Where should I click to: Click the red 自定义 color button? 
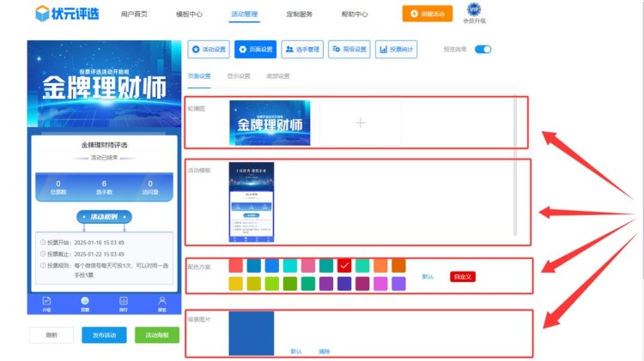click(x=463, y=277)
